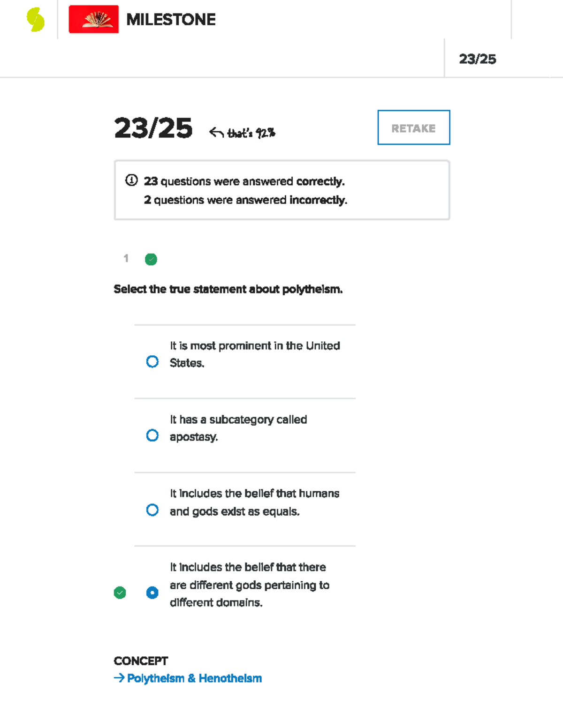Select radio for 'most prominent in the United States'
This screenshot has height=728, width=563.
click(152, 362)
